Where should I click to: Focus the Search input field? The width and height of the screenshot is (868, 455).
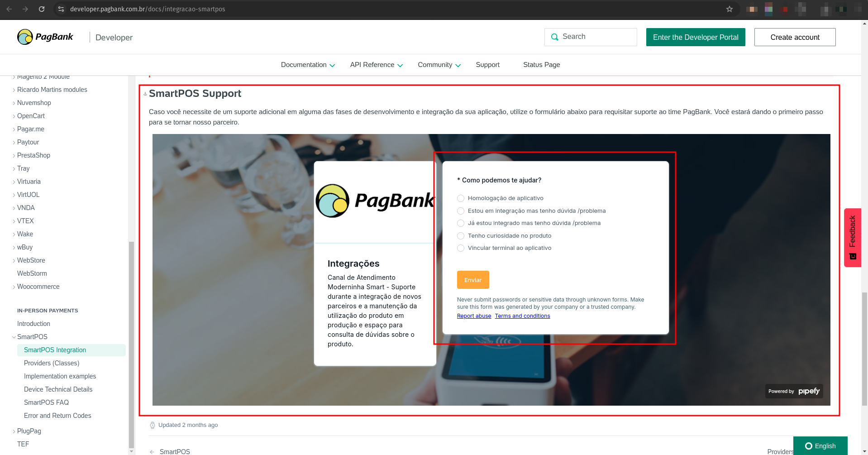point(591,37)
